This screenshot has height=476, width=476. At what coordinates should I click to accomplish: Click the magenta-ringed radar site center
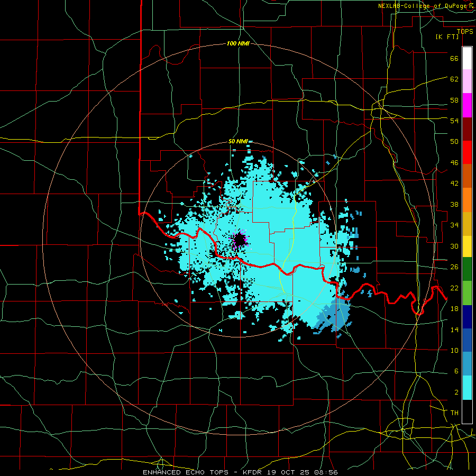240,240
